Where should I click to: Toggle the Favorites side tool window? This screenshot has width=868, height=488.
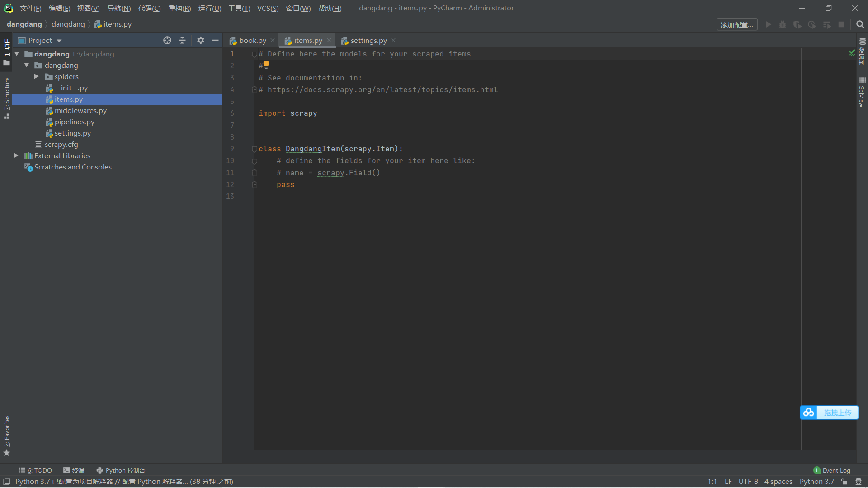click(7, 435)
